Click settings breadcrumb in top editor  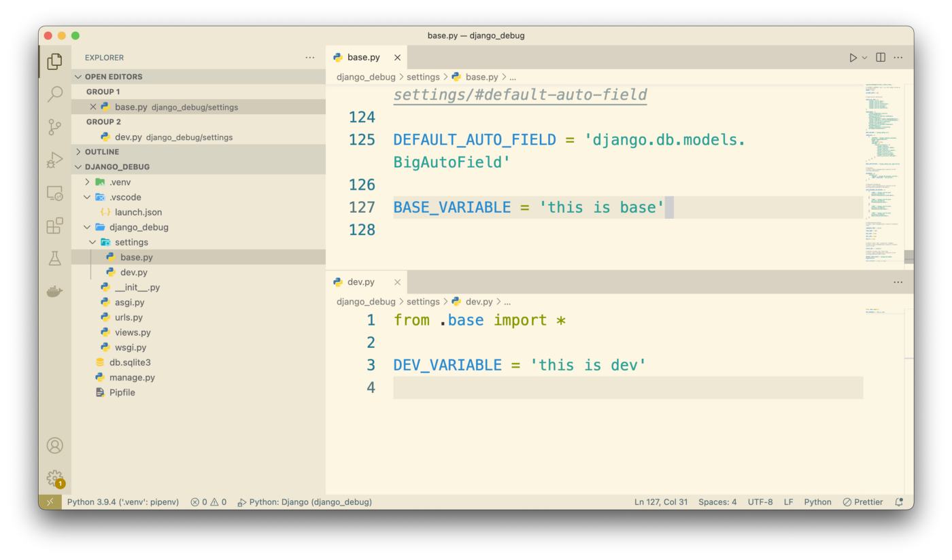423,77
